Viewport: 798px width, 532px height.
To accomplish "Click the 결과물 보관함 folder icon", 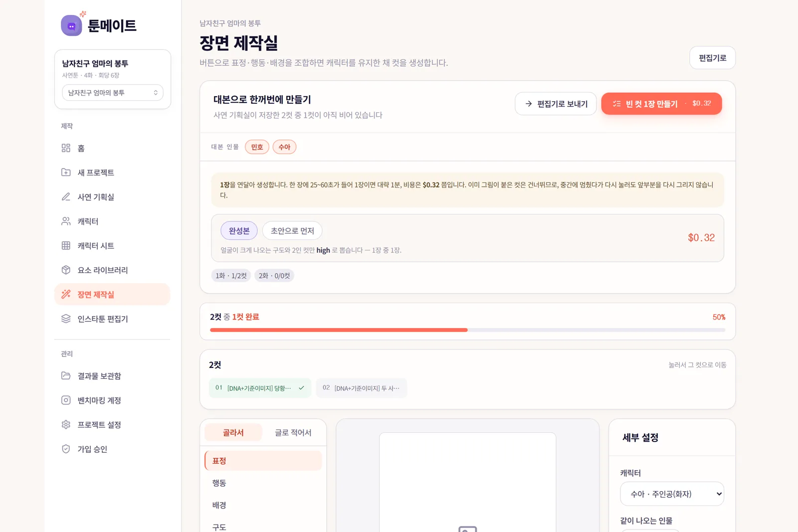I will (x=66, y=376).
